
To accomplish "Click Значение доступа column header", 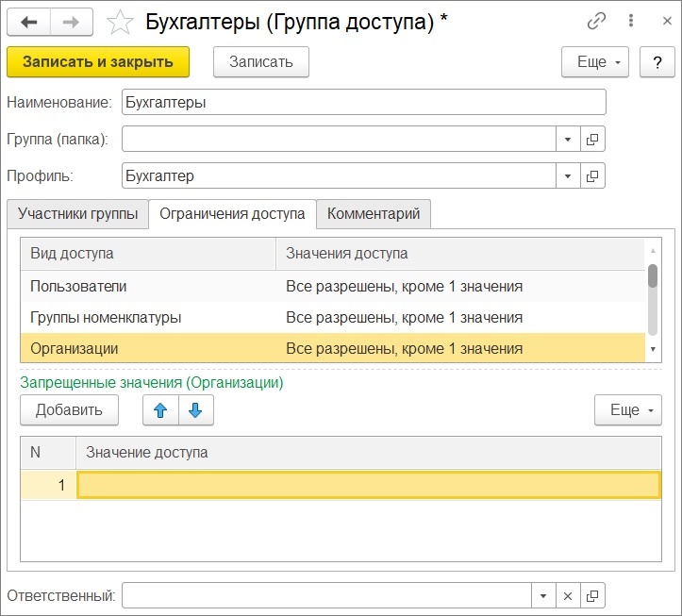I will pos(369,453).
